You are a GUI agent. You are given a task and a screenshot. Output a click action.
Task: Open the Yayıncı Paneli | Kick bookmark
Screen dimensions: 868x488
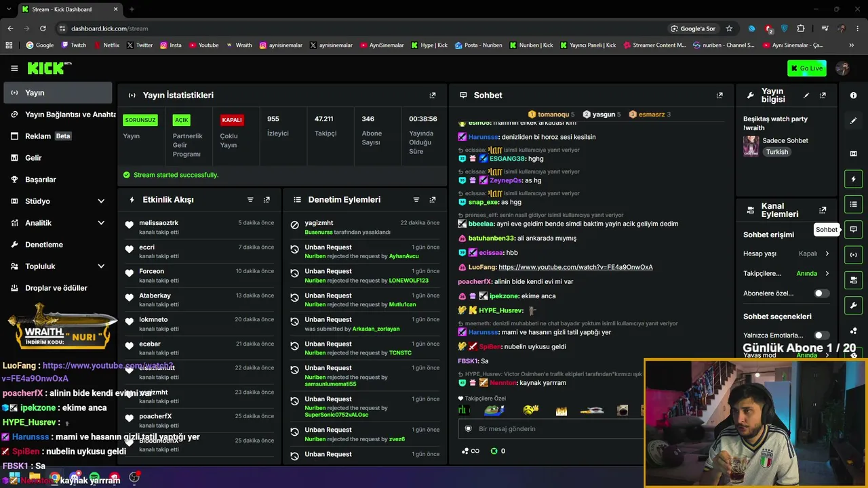pyautogui.click(x=588, y=45)
